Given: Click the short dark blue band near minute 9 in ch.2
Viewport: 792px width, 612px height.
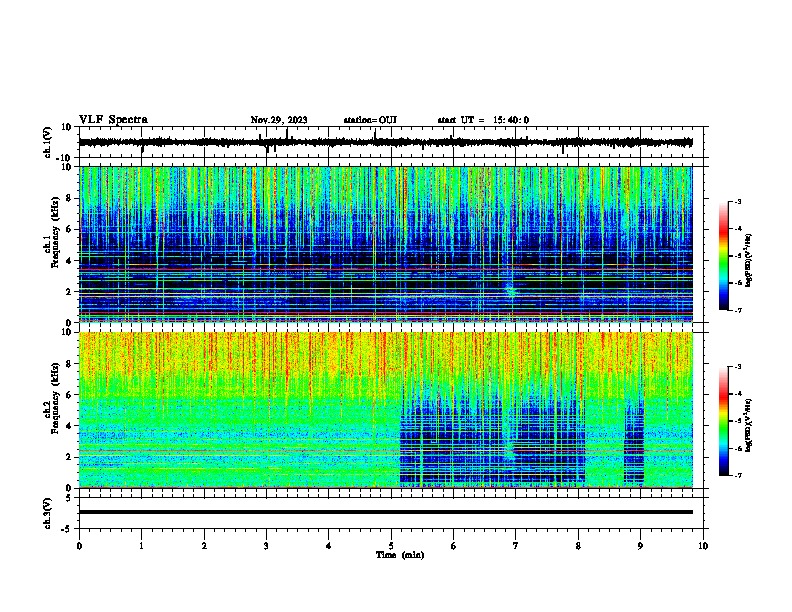Looking at the screenshot, I should 634,442.
